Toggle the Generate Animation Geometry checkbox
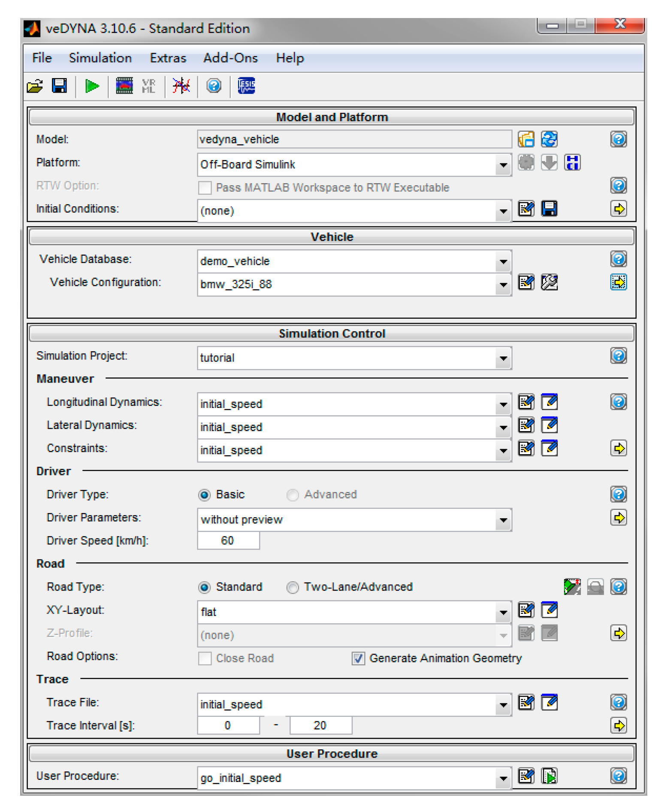 [358, 658]
